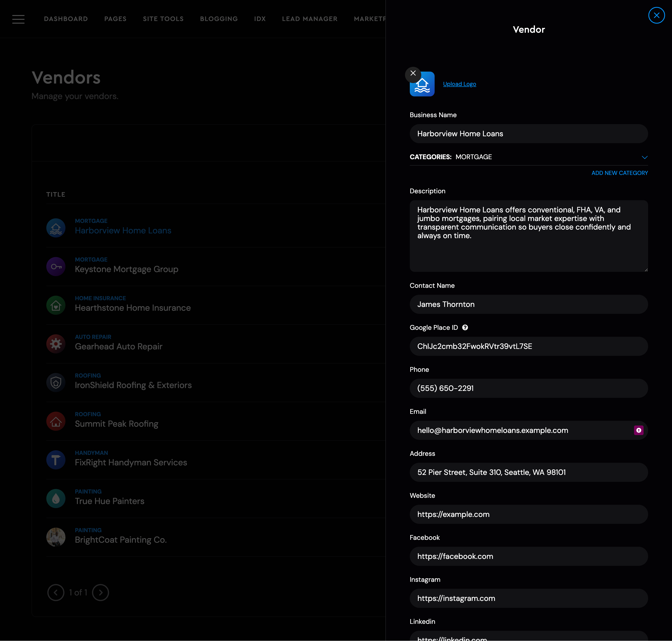Screen dimensions: 672x641
Task: Click the Address input field
Action: click(528, 472)
